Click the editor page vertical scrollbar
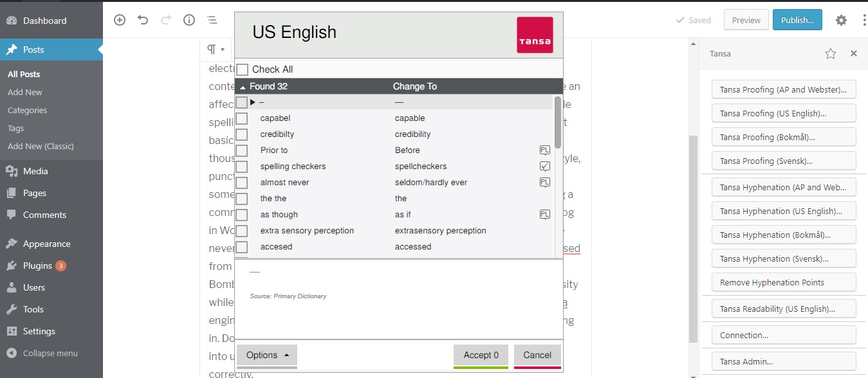 click(693, 239)
